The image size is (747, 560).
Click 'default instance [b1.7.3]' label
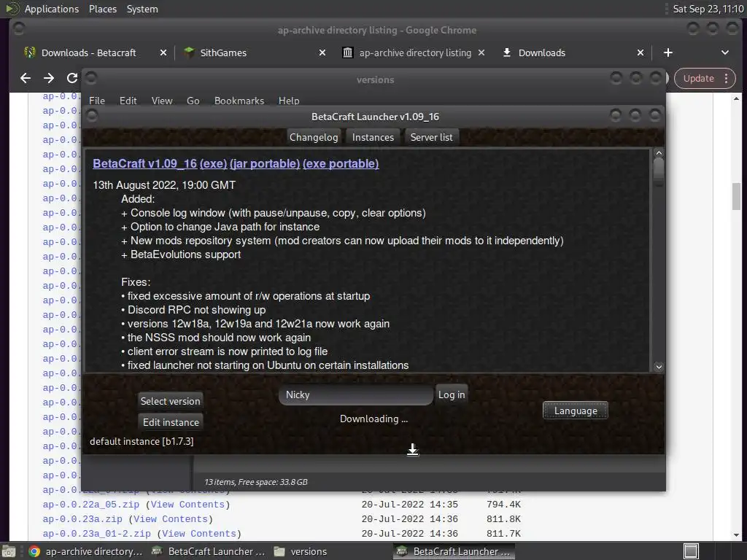pyautogui.click(x=142, y=441)
